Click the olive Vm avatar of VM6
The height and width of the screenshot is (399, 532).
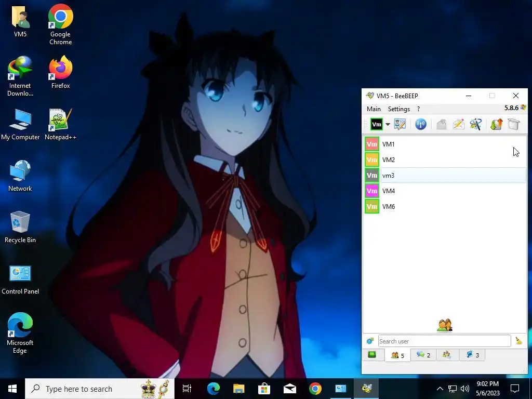coord(372,207)
